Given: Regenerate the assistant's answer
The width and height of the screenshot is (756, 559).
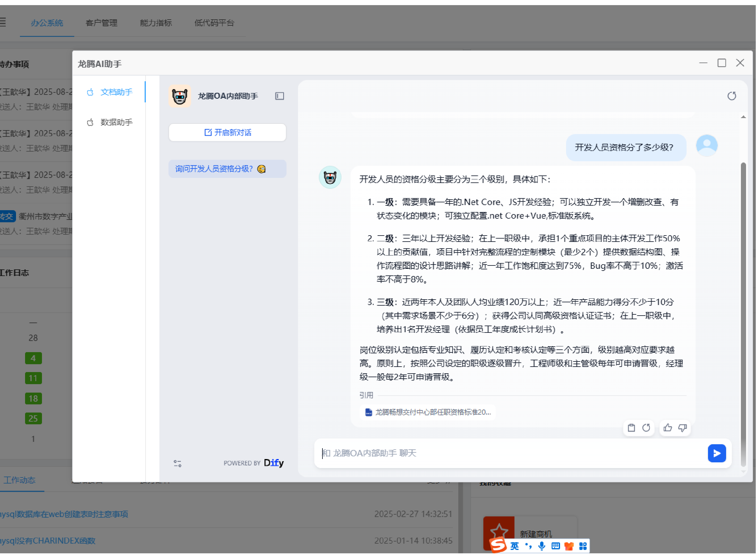Looking at the screenshot, I should (646, 428).
